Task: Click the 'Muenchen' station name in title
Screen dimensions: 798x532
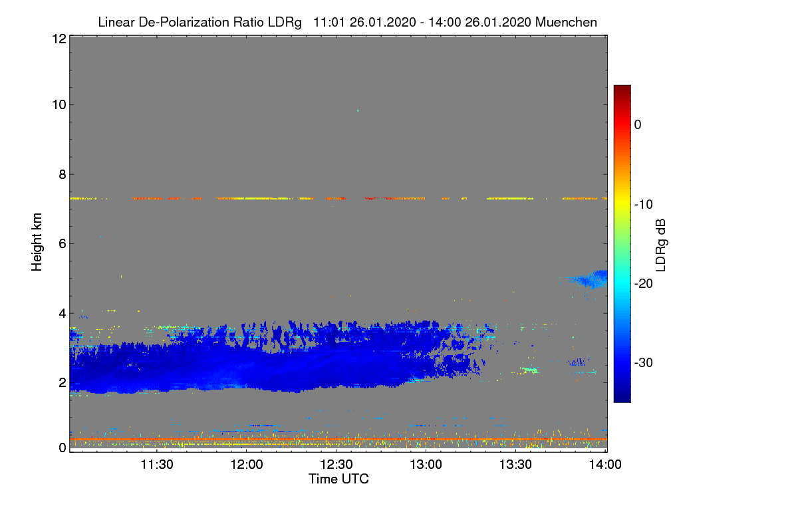Action: pos(566,22)
